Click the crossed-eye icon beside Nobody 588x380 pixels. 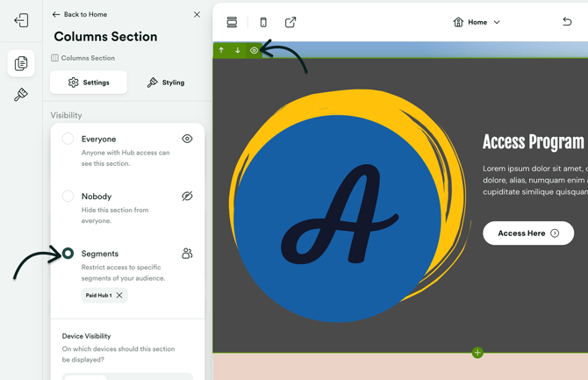coord(187,196)
